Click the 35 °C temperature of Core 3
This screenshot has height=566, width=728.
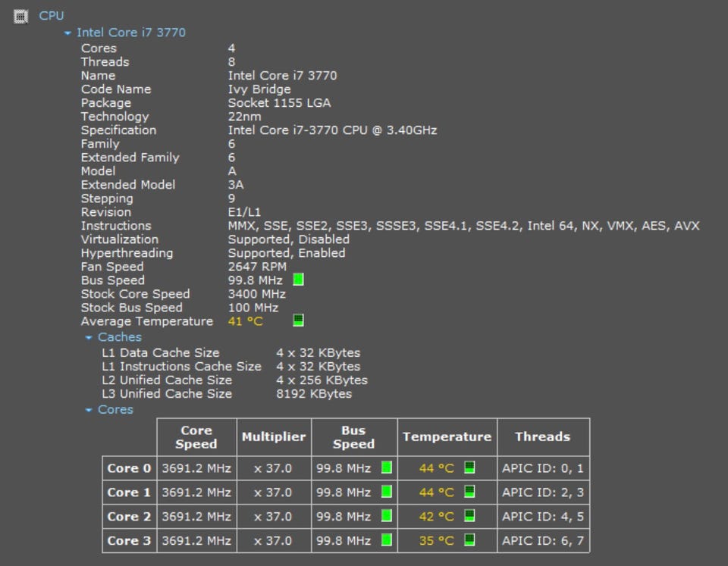[437, 541]
